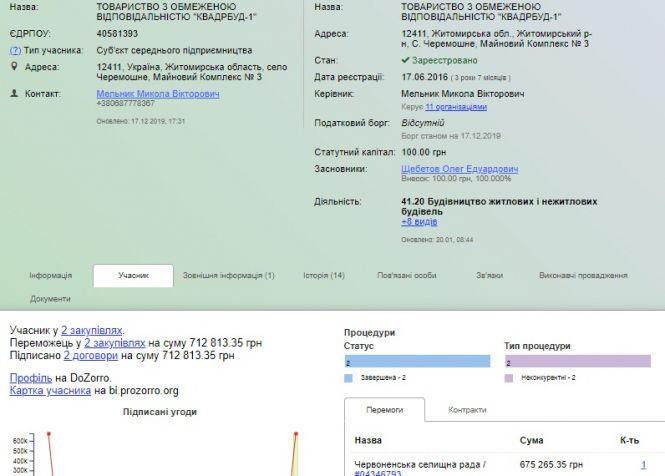The width and height of the screenshot is (665, 476).
Task: Click the location pin icon beside Адреса
Action: tap(14, 67)
